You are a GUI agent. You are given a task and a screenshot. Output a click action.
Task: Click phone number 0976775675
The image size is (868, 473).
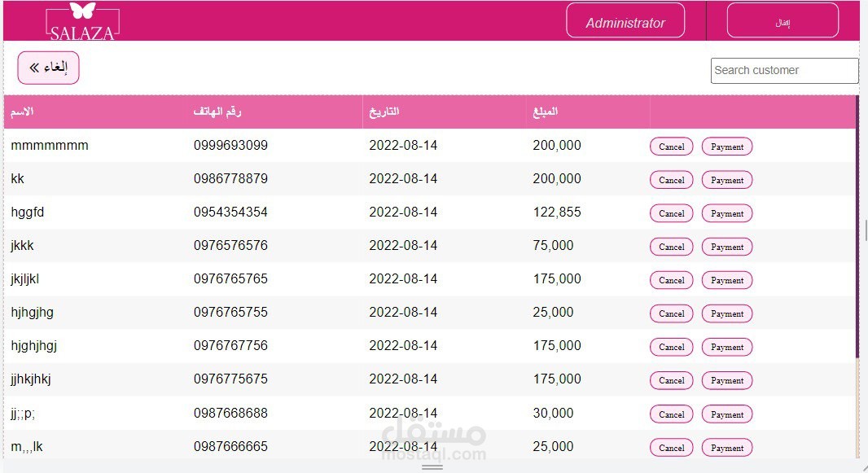point(230,379)
